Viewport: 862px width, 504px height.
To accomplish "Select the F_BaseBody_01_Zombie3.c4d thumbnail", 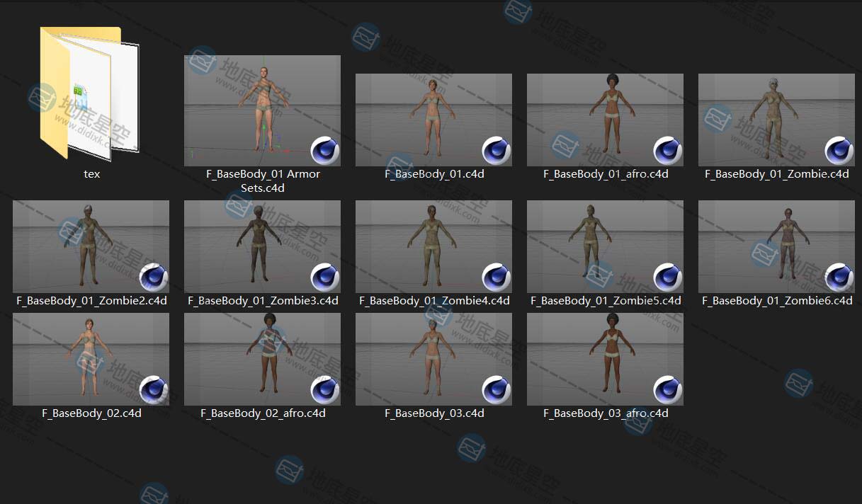I will coord(262,247).
